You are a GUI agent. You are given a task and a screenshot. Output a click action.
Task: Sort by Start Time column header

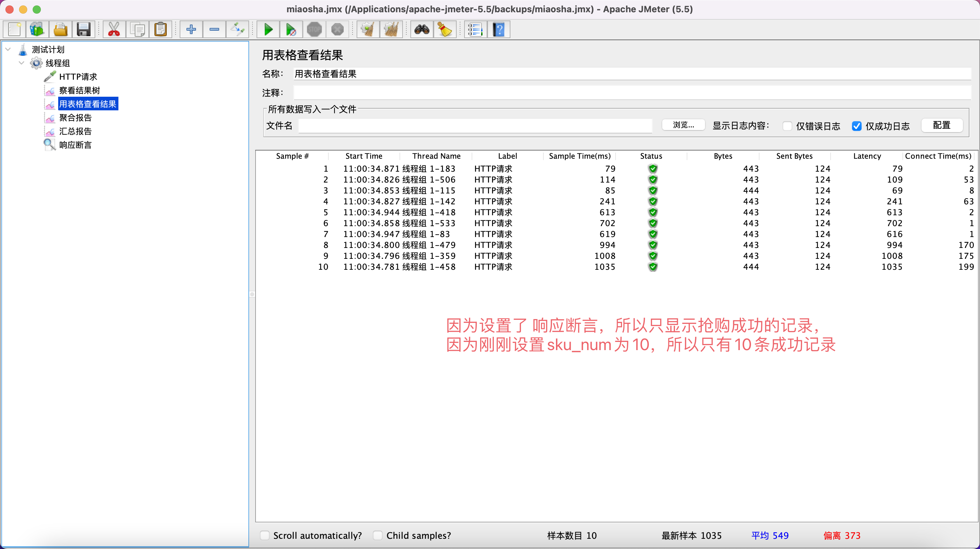[x=364, y=156]
